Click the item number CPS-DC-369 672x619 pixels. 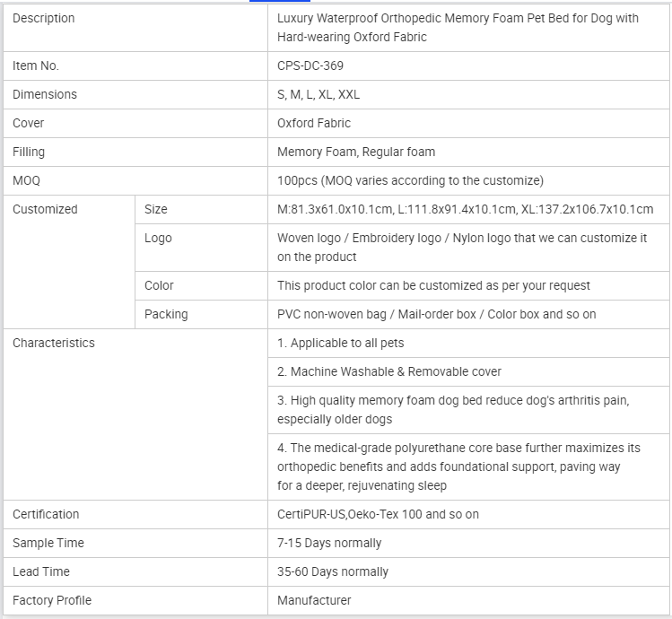tap(310, 65)
